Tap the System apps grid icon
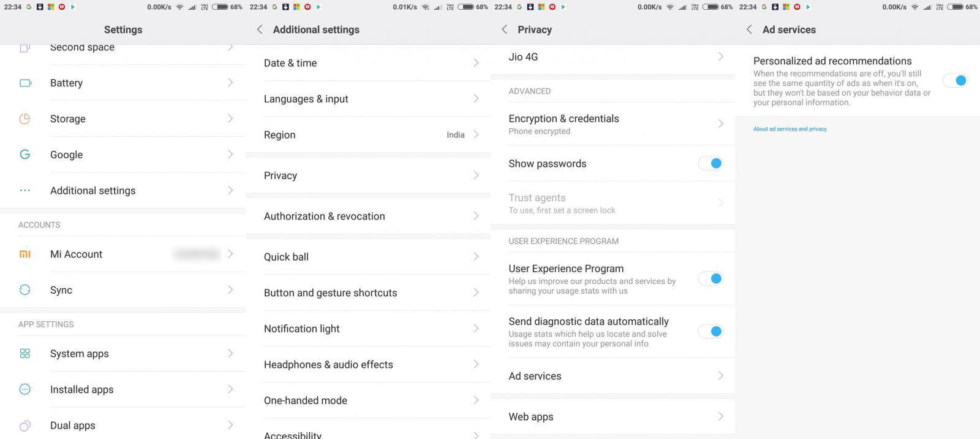Screen dimensions: 980x439 click(x=25, y=353)
